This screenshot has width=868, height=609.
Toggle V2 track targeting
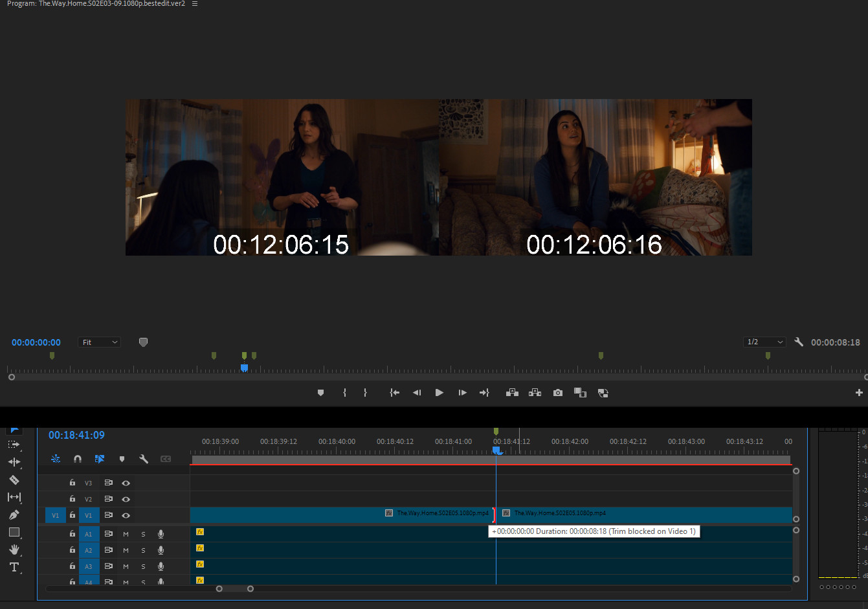coord(89,499)
